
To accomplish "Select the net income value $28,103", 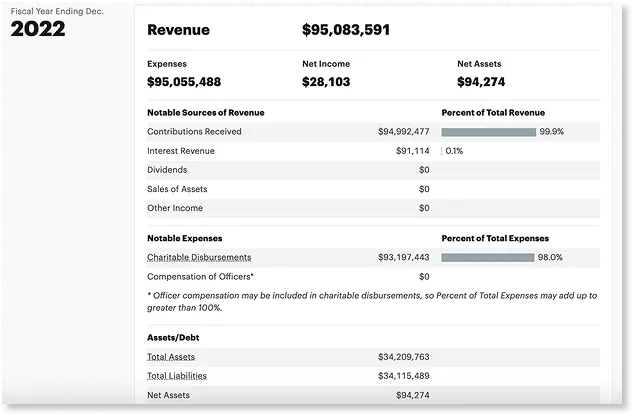I will pyautogui.click(x=326, y=82).
